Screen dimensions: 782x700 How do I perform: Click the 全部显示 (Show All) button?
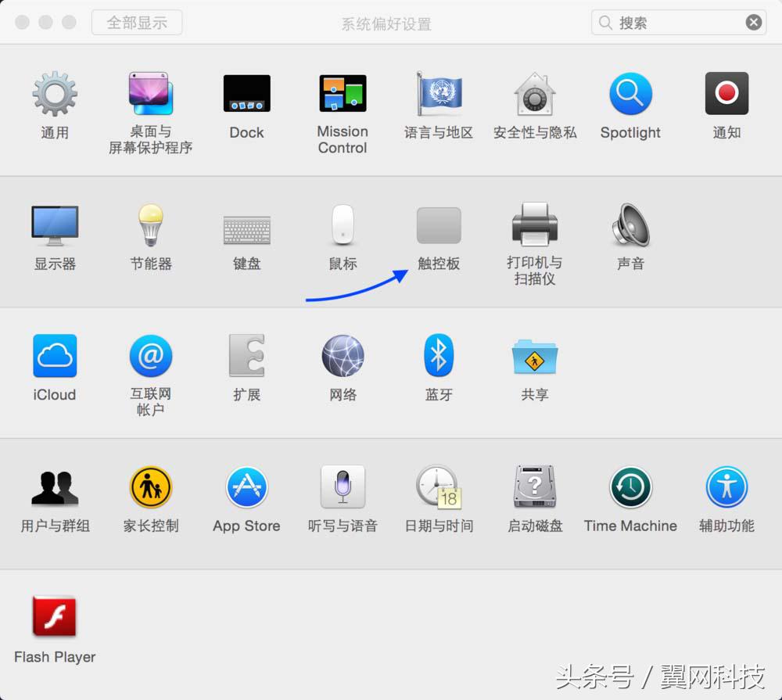click(x=137, y=22)
